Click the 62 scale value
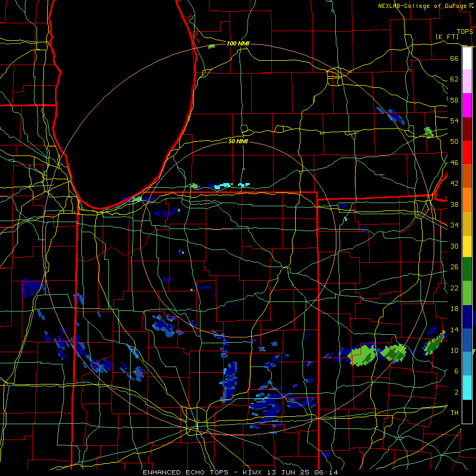This screenshot has width=476, height=476. tap(454, 79)
